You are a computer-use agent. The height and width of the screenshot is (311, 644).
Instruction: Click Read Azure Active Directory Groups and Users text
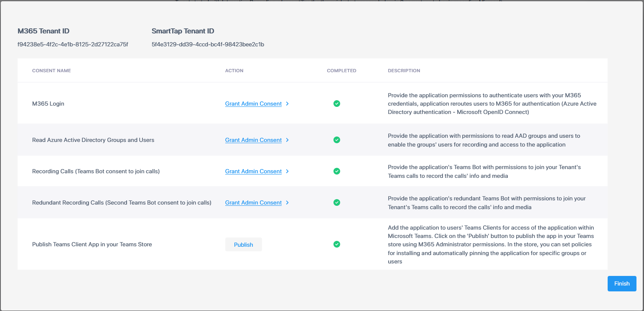coord(93,140)
